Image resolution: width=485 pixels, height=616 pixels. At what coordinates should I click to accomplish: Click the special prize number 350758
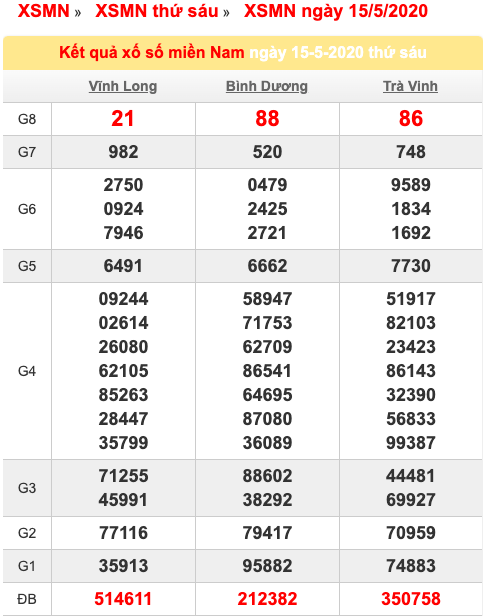pos(411,599)
